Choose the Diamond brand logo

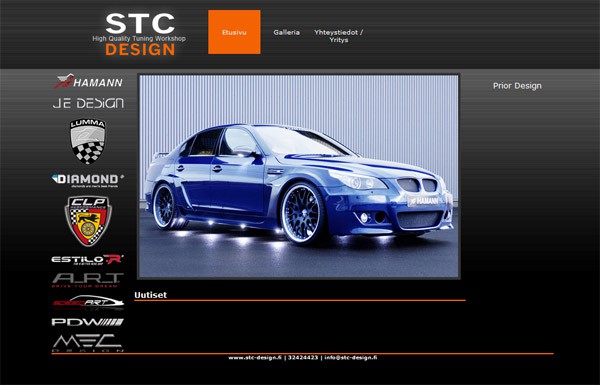(88, 180)
